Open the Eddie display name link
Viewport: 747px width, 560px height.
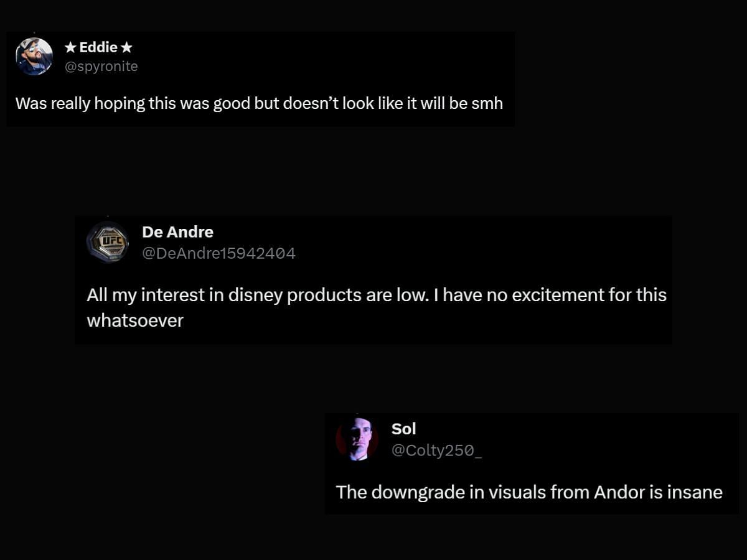point(98,47)
